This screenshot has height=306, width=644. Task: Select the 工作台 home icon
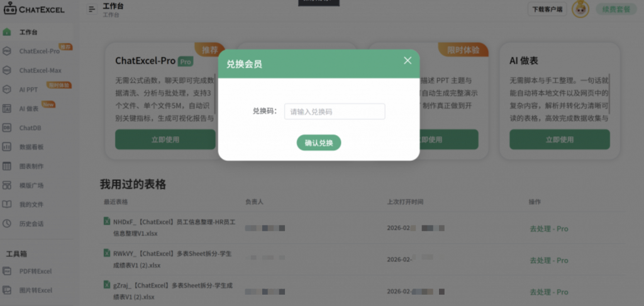pos(7,32)
